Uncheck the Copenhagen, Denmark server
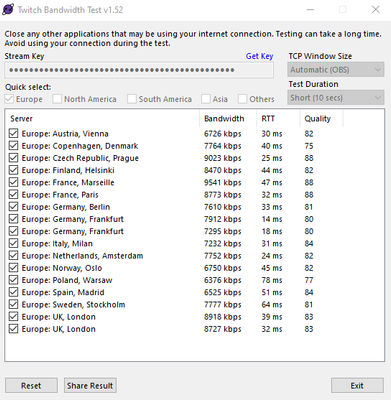The image size is (391, 400). click(13, 146)
